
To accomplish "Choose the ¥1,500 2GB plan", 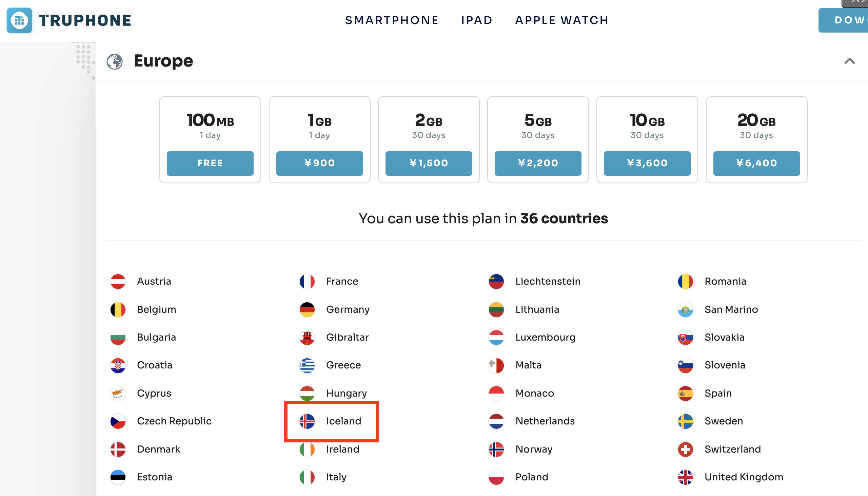I will 429,163.
